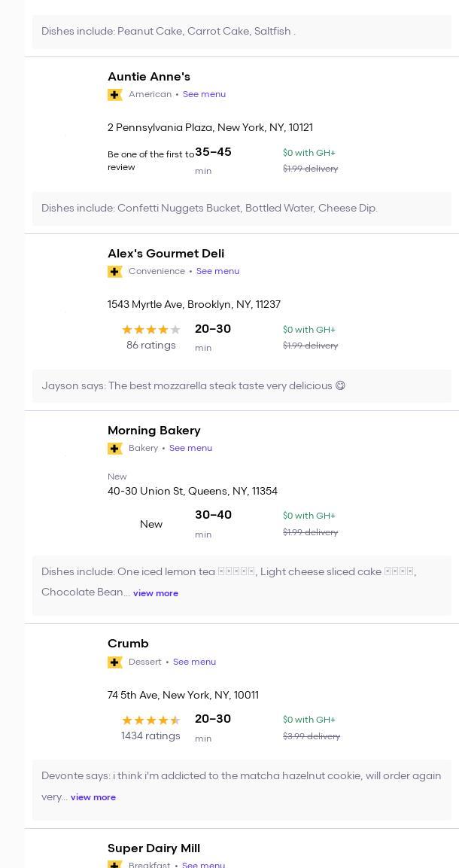Open the Super Dairy Mill restaurant title
Viewport: 459px width, 868px height.
pos(154,848)
